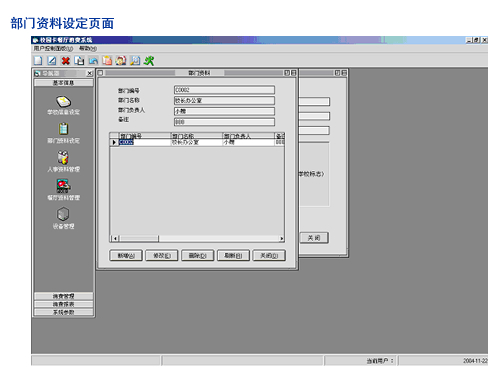Open 人事资料管理 in the sidebar

click(63, 161)
